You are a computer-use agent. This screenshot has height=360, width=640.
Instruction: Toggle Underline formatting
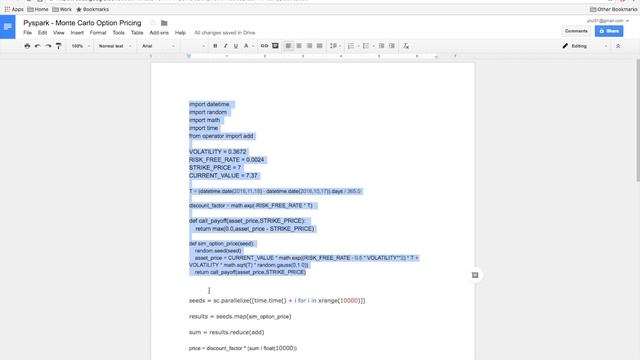tap(236, 46)
